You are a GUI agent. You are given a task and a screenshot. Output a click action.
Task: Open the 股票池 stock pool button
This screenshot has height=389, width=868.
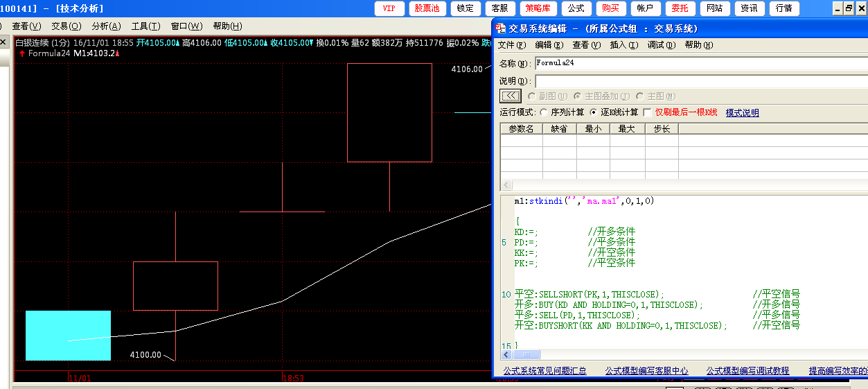tap(427, 8)
